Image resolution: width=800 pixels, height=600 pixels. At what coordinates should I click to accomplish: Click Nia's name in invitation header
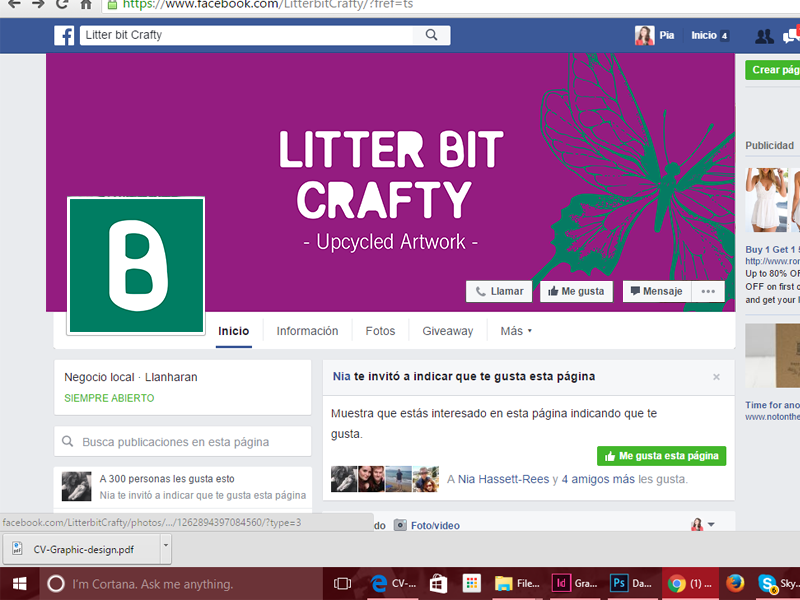pyautogui.click(x=341, y=377)
